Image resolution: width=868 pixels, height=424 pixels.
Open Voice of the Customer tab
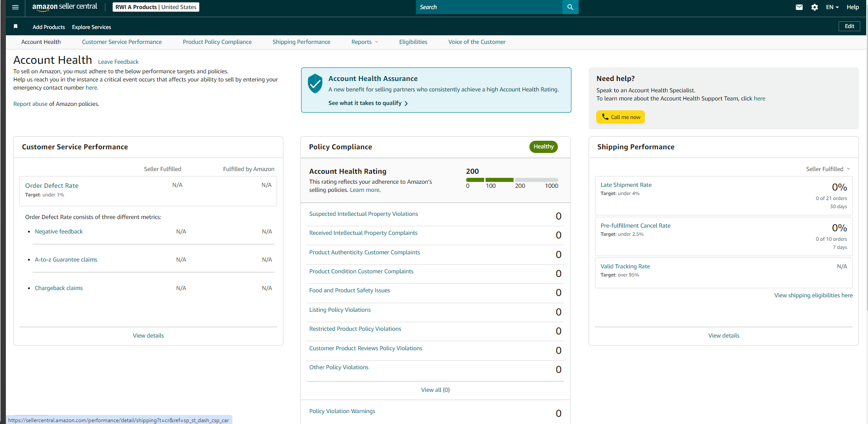pyautogui.click(x=477, y=42)
